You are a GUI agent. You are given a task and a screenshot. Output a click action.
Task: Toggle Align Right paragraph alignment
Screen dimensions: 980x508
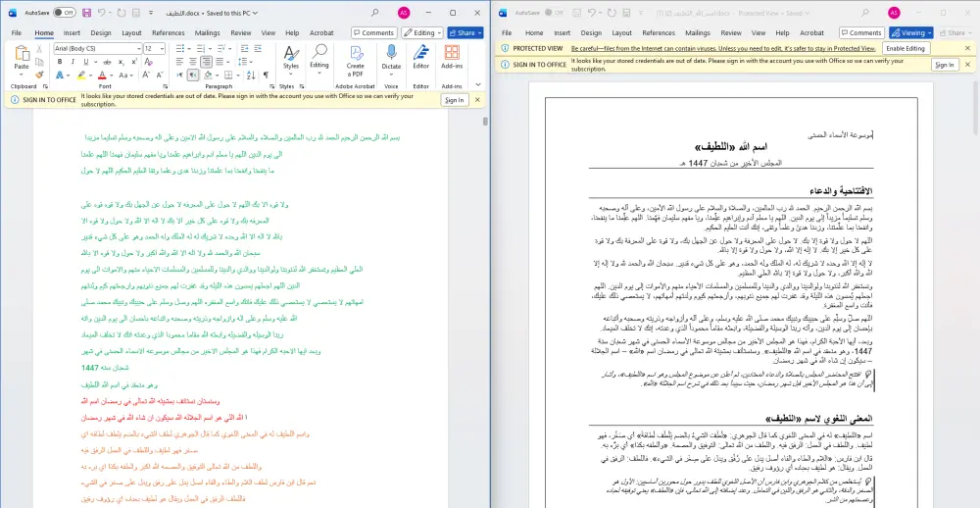click(206, 62)
